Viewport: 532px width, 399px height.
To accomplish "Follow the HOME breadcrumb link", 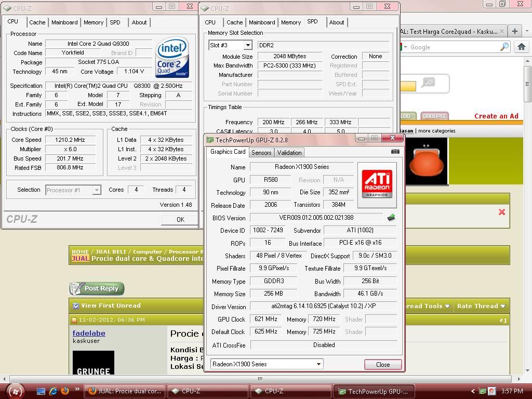I will pos(80,252).
